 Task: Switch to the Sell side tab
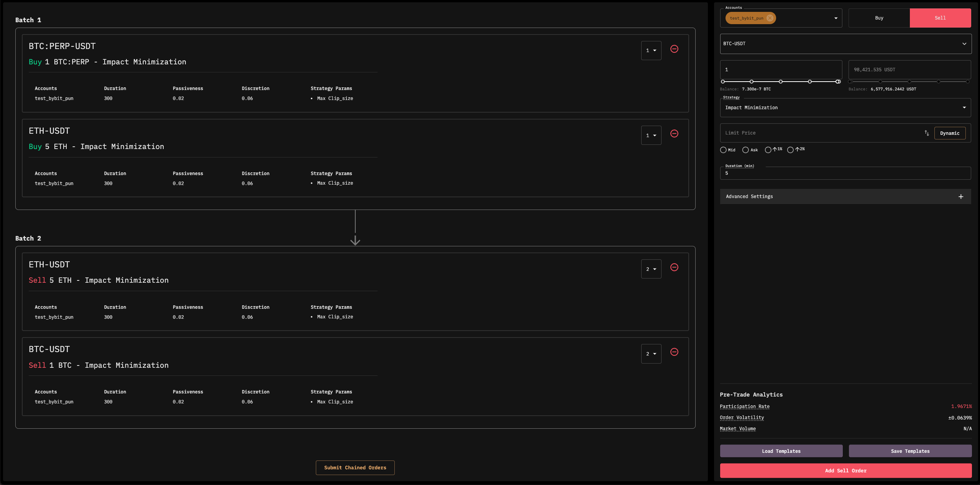point(940,18)
